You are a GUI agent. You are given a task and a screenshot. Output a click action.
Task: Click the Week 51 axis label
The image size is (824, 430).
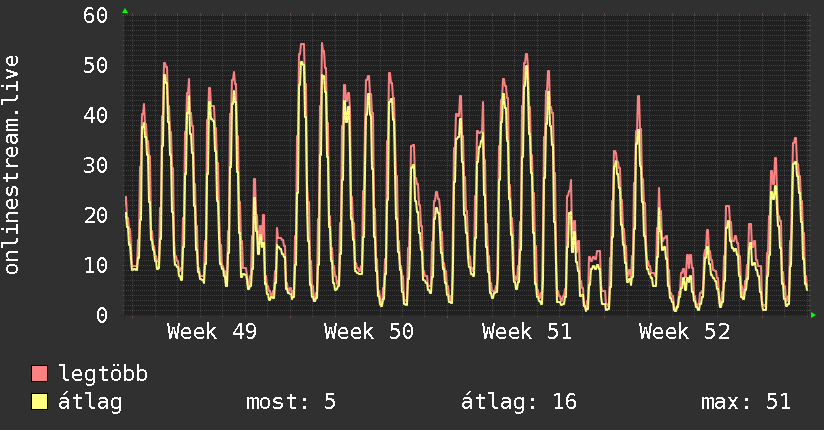tap(527, 332)
